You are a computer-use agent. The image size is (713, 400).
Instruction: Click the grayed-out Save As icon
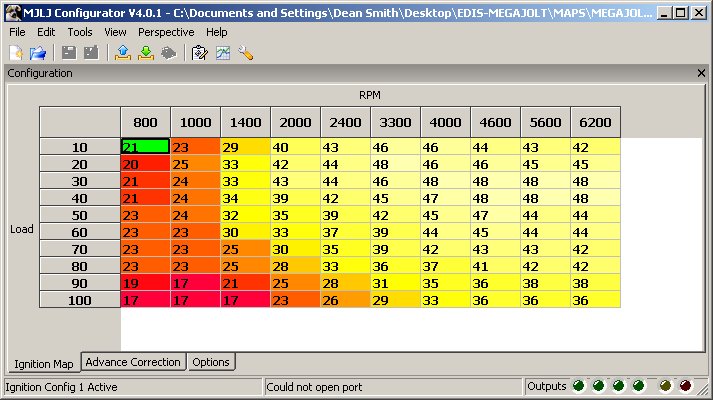pos(91,53)
